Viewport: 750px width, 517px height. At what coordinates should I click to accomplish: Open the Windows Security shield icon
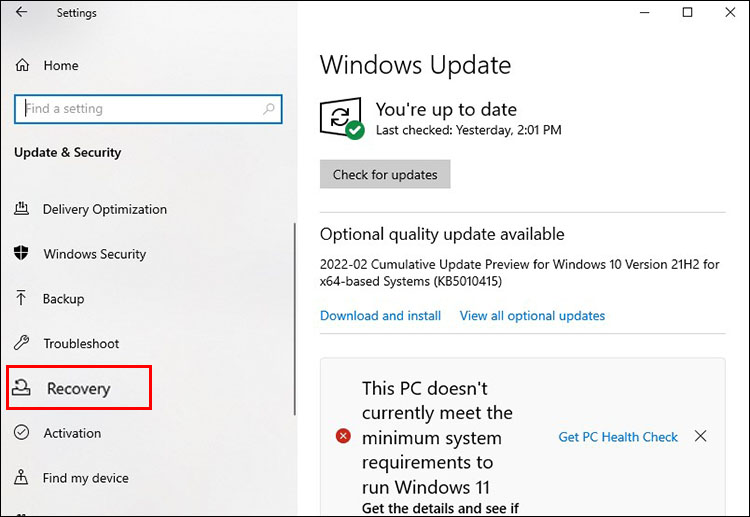coord(22,254)
